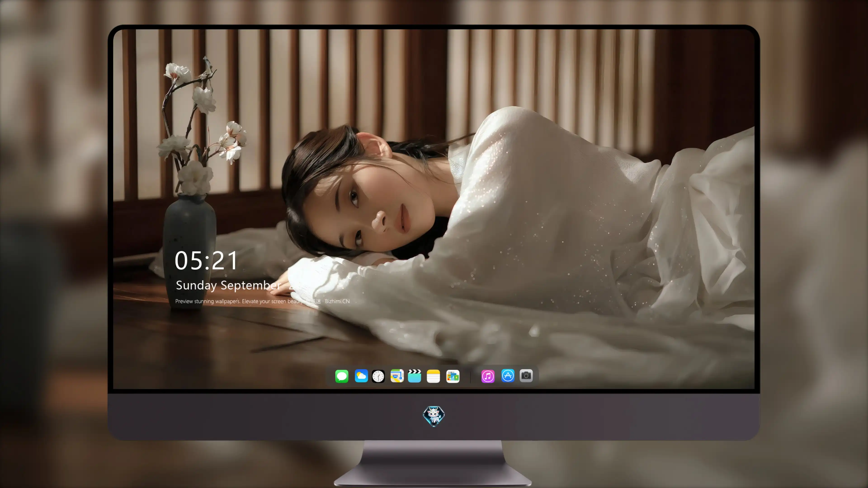The image size is (868, 488).
Task: Click the dragon logo on monitor chin
Action: [434, 416]
